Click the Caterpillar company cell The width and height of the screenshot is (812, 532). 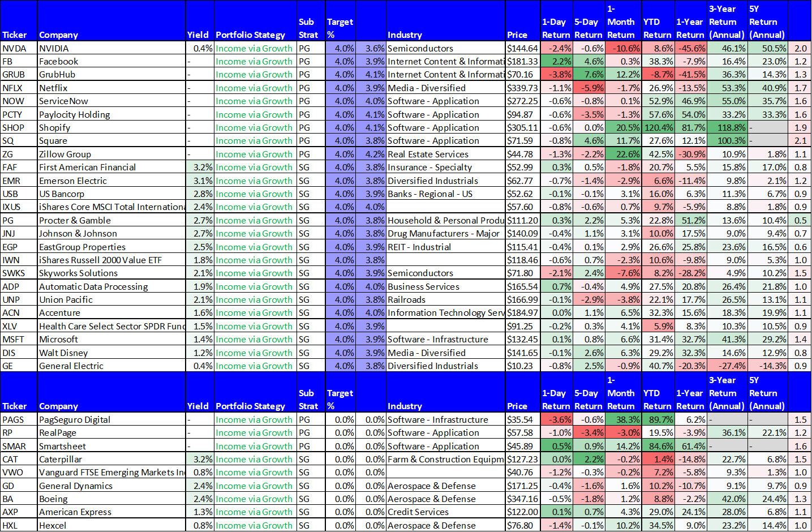pyautogui.click(x=111, y=459)
